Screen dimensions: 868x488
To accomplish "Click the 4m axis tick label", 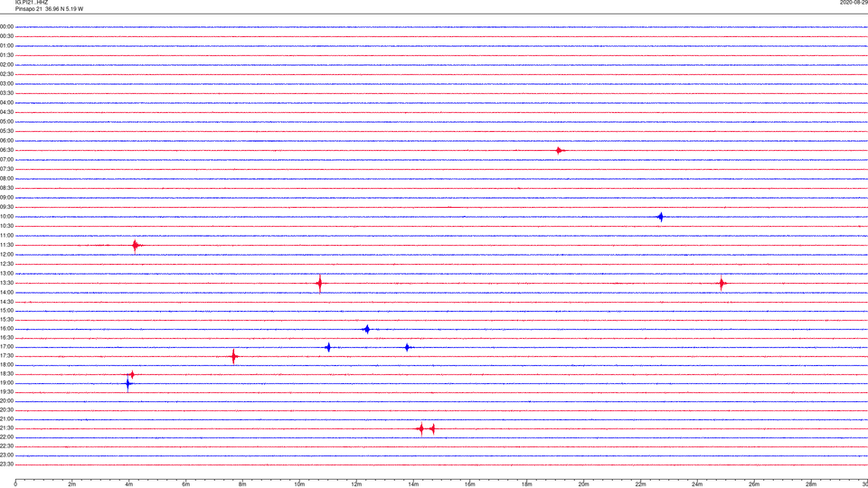I will pyautogui.click(x=129, y=484).
